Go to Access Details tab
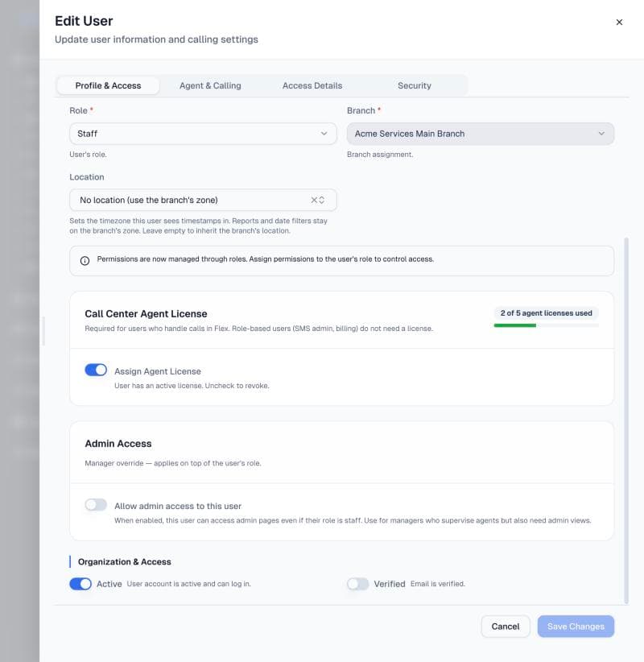The image size is (644, 662). tap(312, 85)
